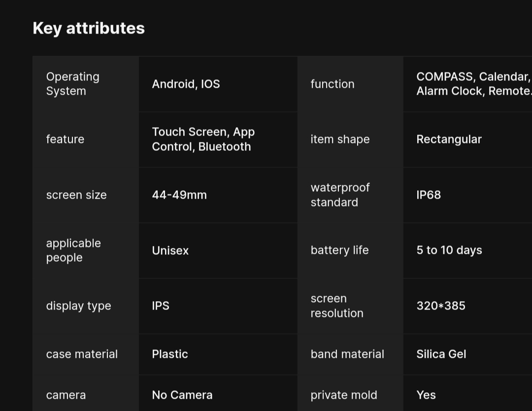532x411 pixels.
Task: Click the Key attributes heading
Action: (89, 28)
